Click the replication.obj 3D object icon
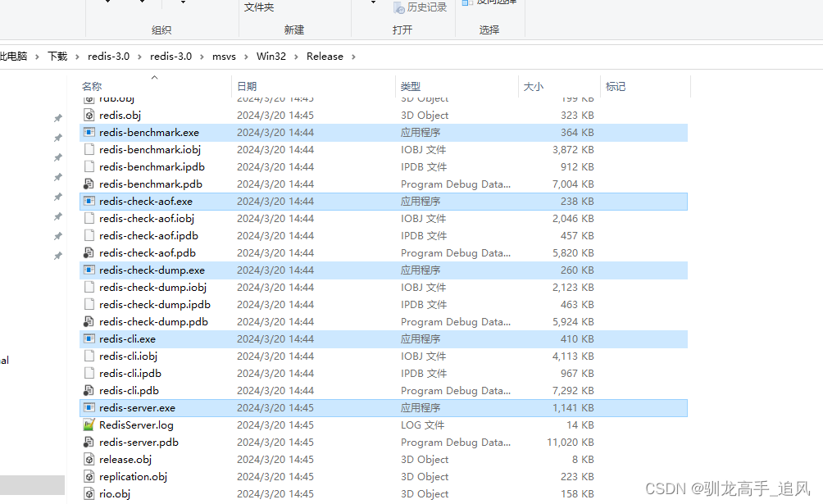The width and height of the screenshot is (823, 504). point(89,477)
